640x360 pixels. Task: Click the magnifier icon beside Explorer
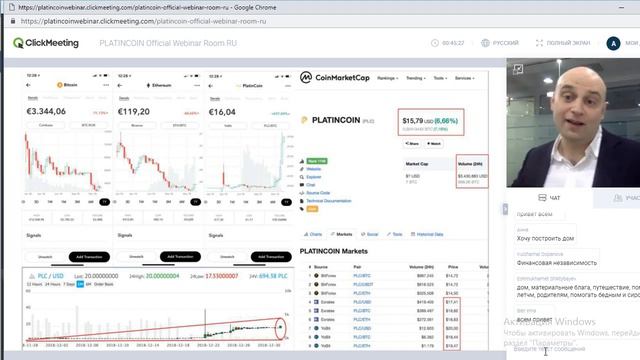(x=302, y=177)
